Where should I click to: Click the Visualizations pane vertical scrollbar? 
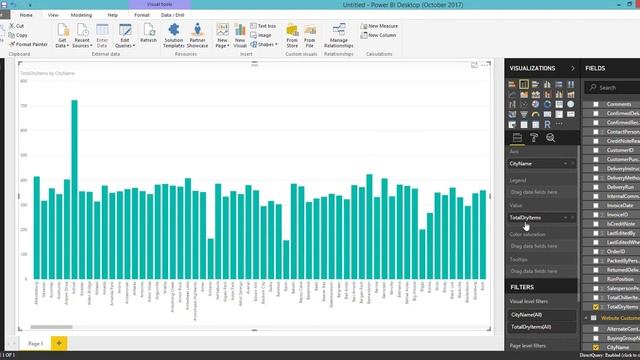point(578,224)
